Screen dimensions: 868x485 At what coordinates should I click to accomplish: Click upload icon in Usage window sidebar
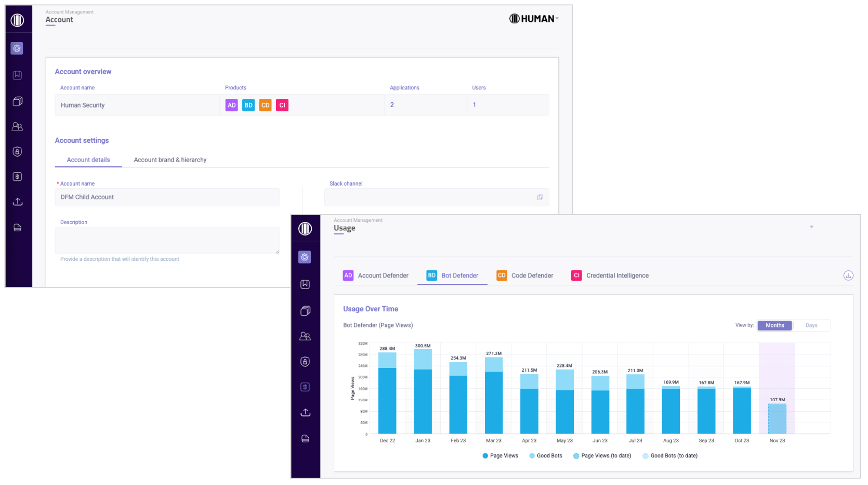(x=306, y=412)
